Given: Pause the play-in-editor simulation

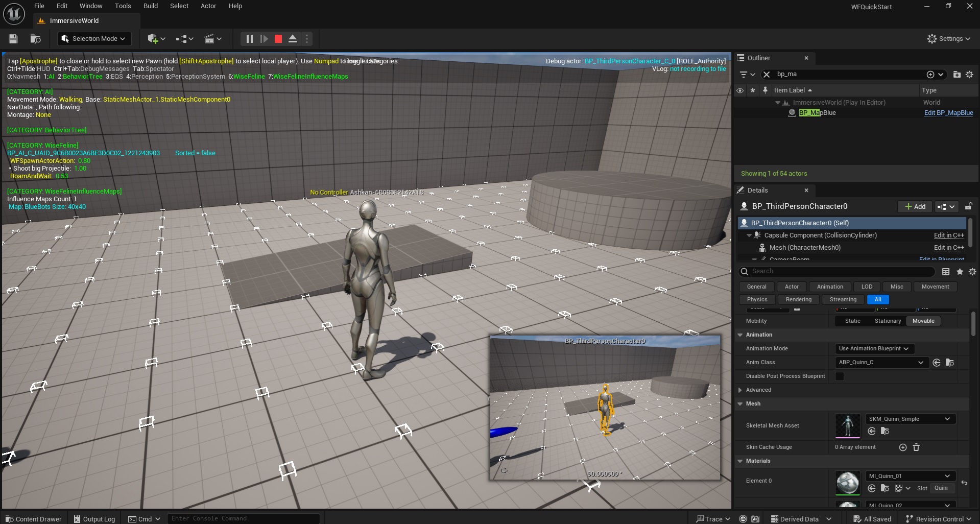Looking at the screenshot, I should [x=249, y=39].
